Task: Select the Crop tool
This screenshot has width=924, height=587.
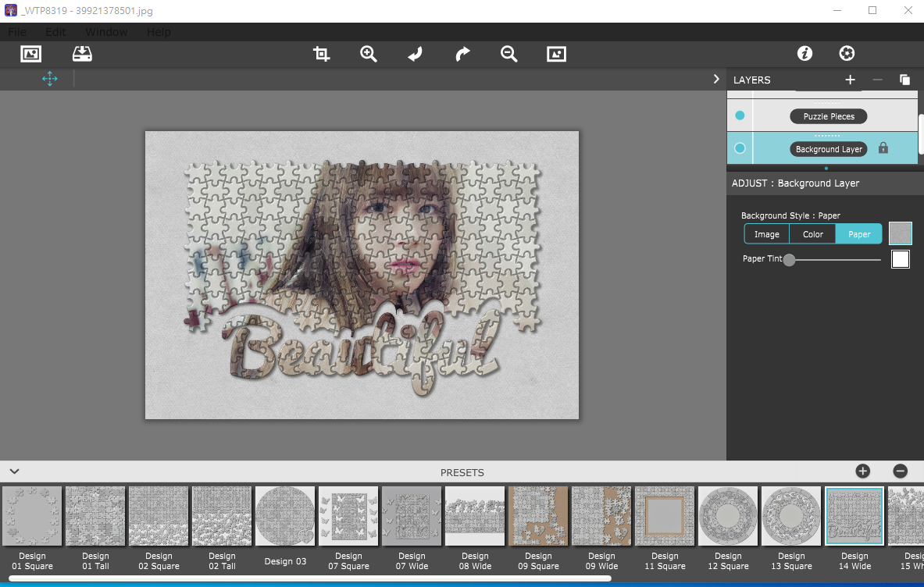Action: tap(320, 54)
